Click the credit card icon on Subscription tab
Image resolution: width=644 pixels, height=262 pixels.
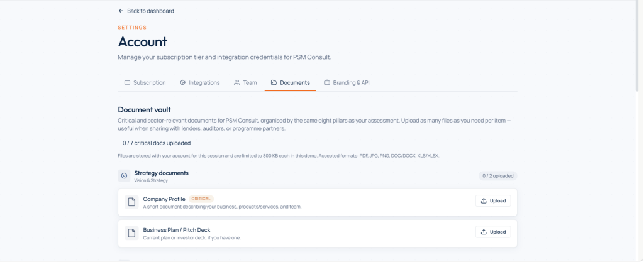point(127,82)
